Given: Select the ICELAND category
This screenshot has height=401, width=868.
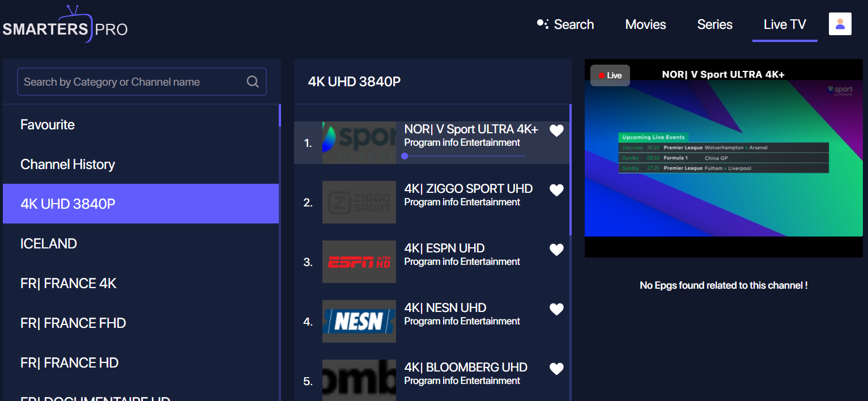Looking at the screenshot, I should 49,243.
